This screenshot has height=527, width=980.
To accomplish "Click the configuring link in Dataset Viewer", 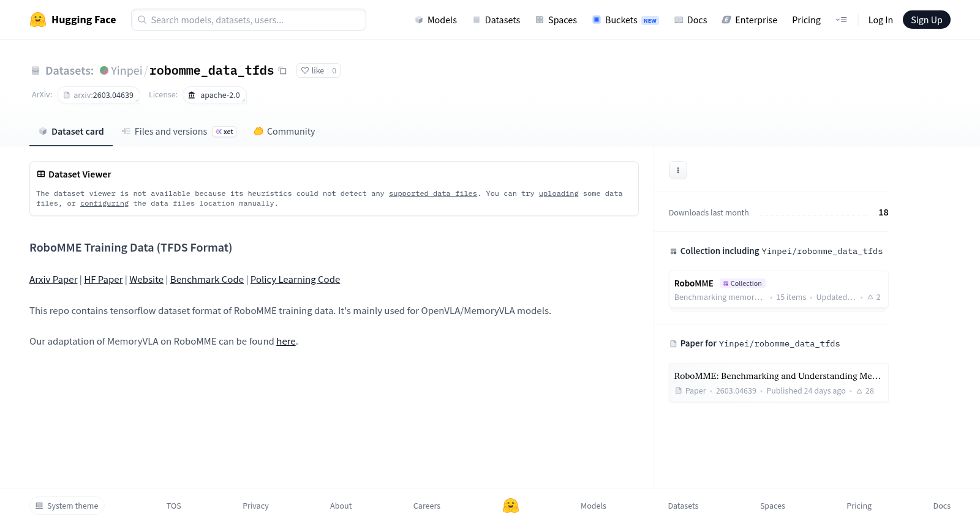I will pos(105,203).
